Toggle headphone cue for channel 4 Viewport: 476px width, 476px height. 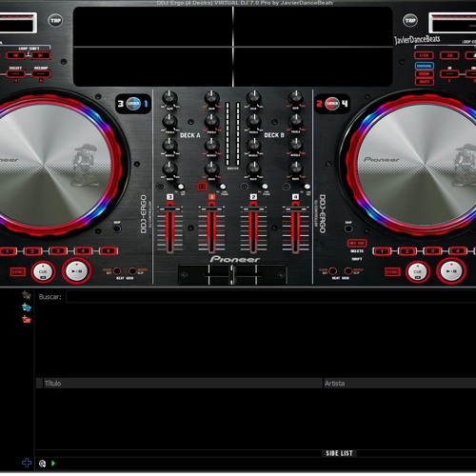[287, 187]
